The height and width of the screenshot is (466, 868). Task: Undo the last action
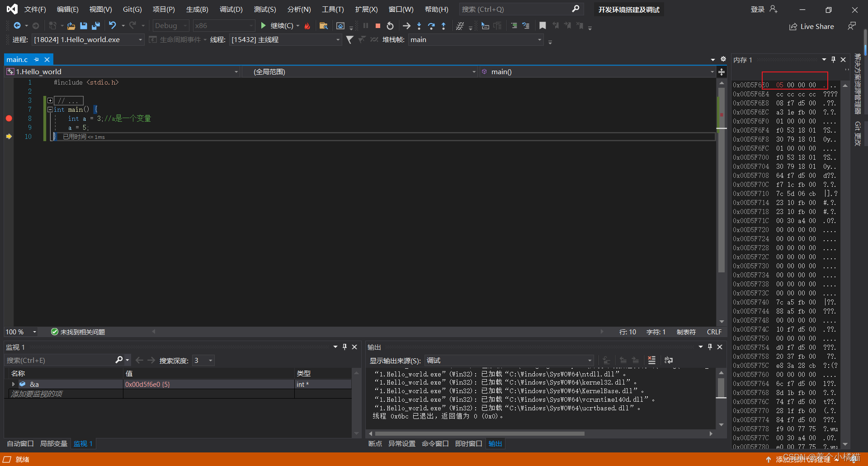pos(113,26)
